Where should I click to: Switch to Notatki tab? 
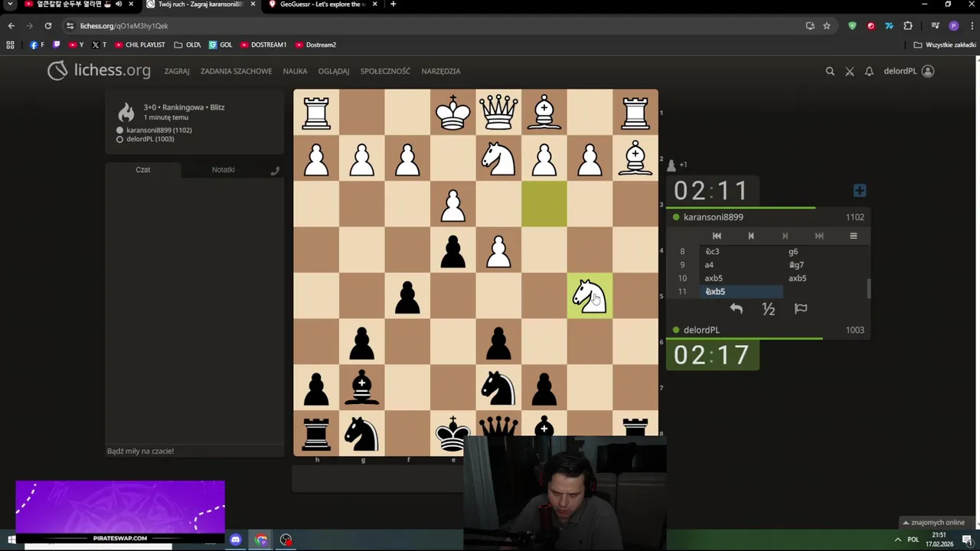pos(224,169)
